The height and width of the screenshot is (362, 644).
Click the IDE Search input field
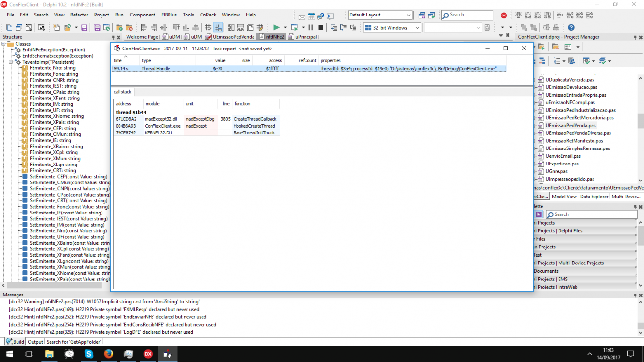pyautogui.click(x=467, y=15)
